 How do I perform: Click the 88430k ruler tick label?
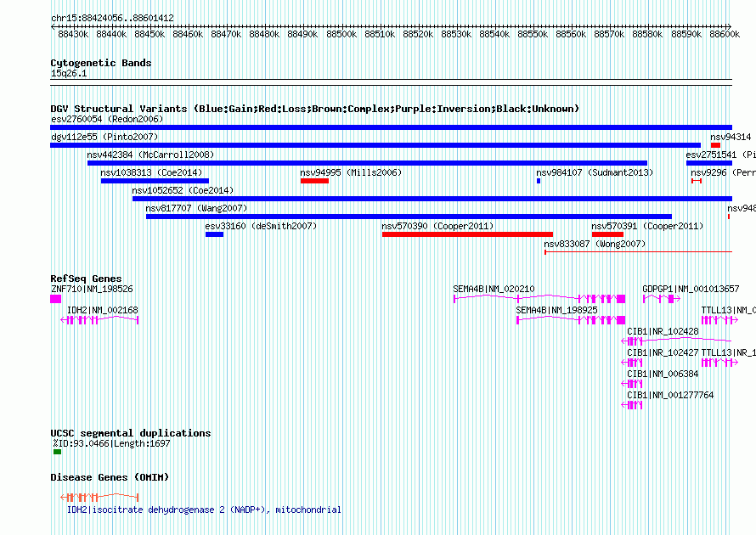coord(73,34)
